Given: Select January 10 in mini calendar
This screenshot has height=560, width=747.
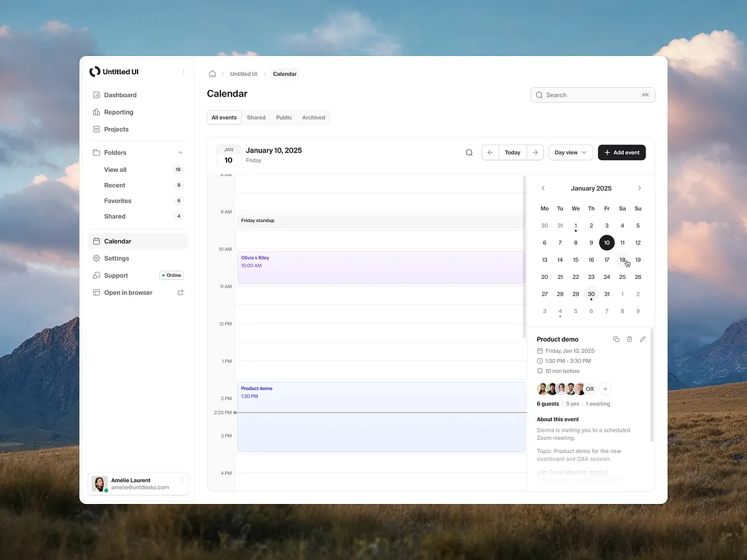Looking at the screenshot, I should pyautogui.click(x=607, y=243).
